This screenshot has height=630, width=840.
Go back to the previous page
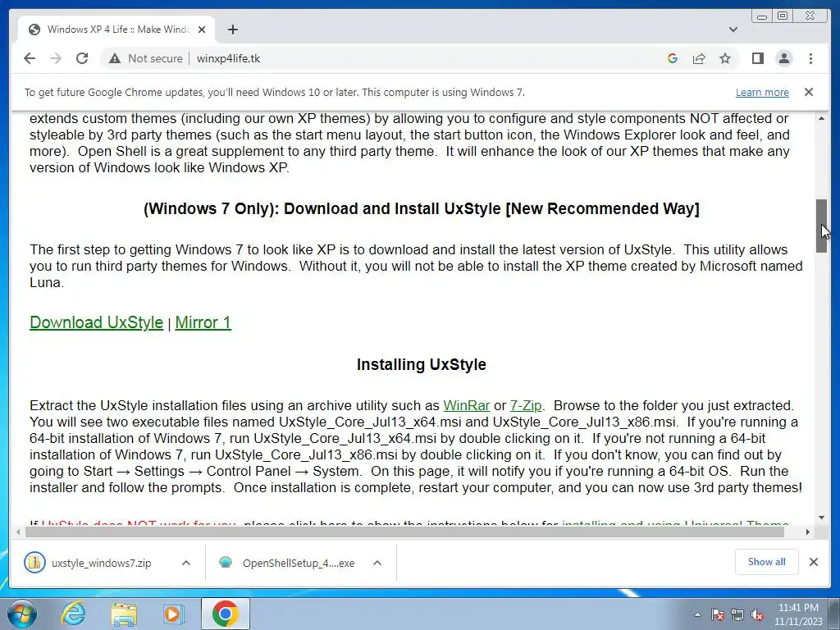[30, 58]
